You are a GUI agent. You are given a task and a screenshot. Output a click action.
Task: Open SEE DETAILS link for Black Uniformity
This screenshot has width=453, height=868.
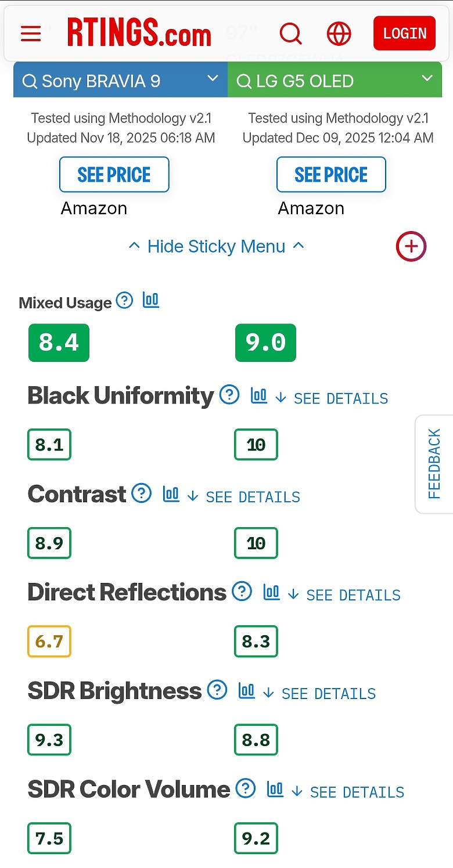[340, 398]
